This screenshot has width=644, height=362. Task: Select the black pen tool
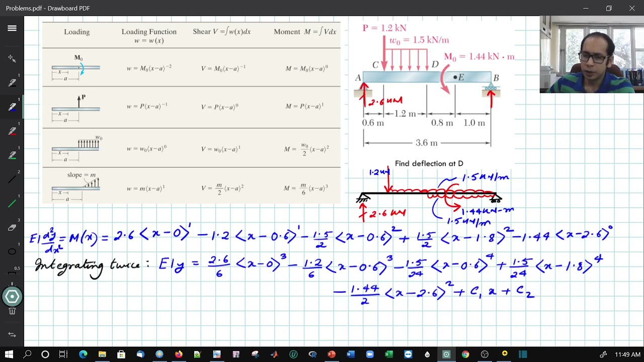pos(12,82)
